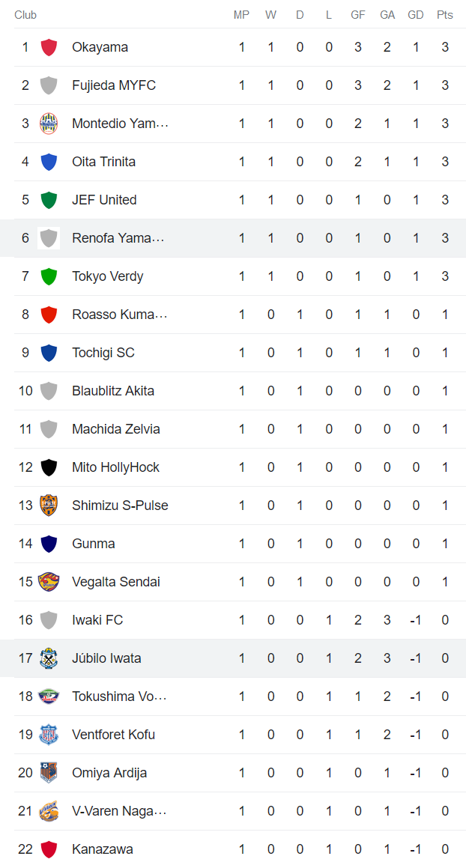Click the GD column header

pyautogui.click(x=416, y=13)
